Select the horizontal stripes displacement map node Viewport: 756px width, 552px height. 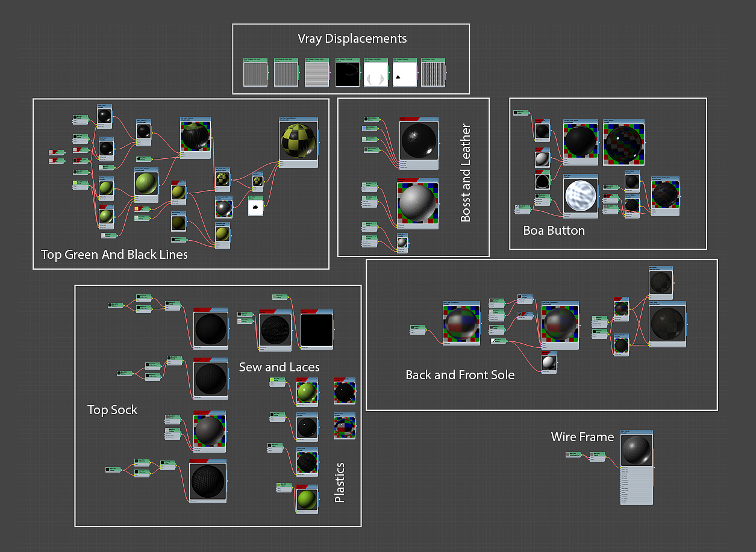point(317,73)
